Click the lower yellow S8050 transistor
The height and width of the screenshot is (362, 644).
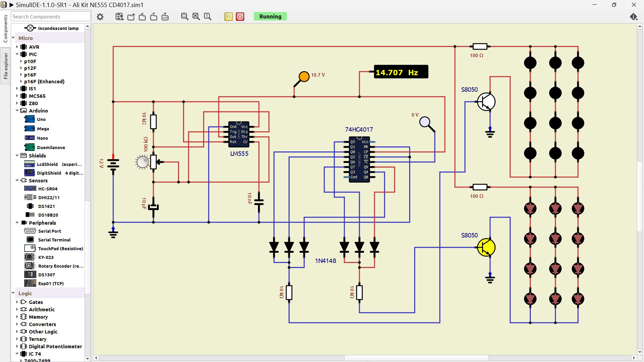pos(486,247)
